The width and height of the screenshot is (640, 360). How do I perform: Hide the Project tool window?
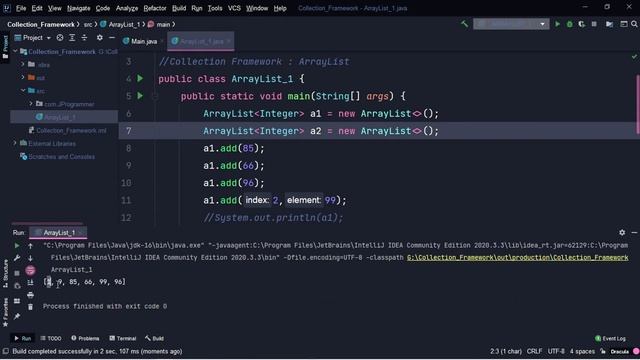[x=112, y=38]
